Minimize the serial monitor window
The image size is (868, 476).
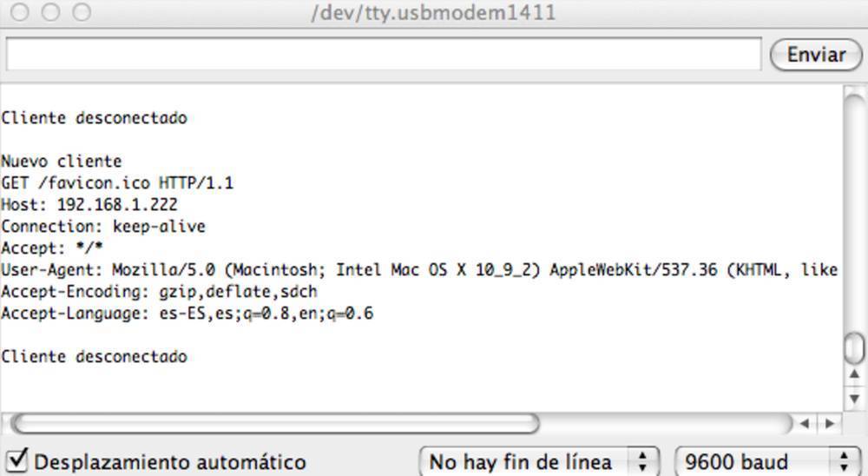pyautogui.click(x=51, y=12)
